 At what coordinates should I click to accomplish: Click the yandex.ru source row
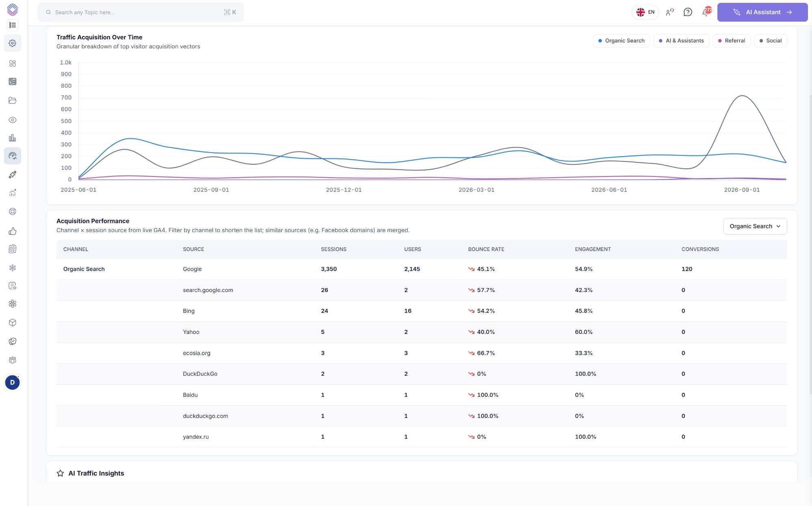(421, 437)
